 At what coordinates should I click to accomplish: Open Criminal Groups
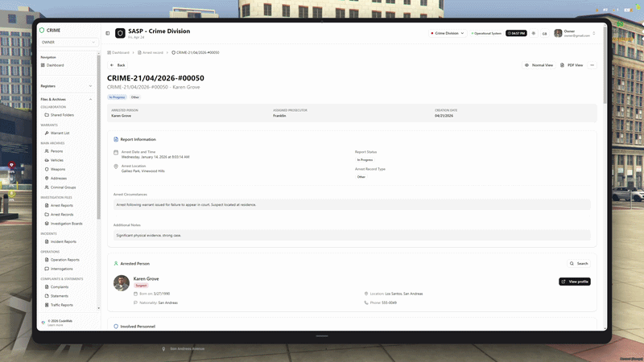pos(63,187)
